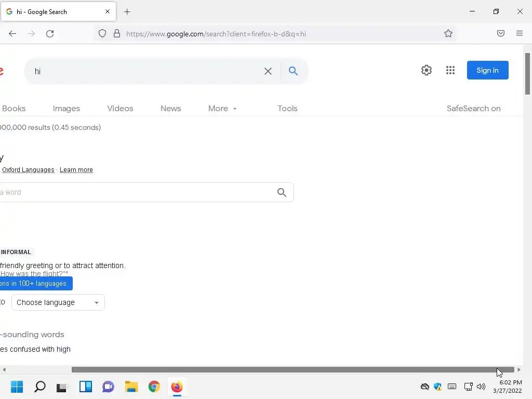Open touch keyboard tray icon
532x399 pixels.
[452, 386]
